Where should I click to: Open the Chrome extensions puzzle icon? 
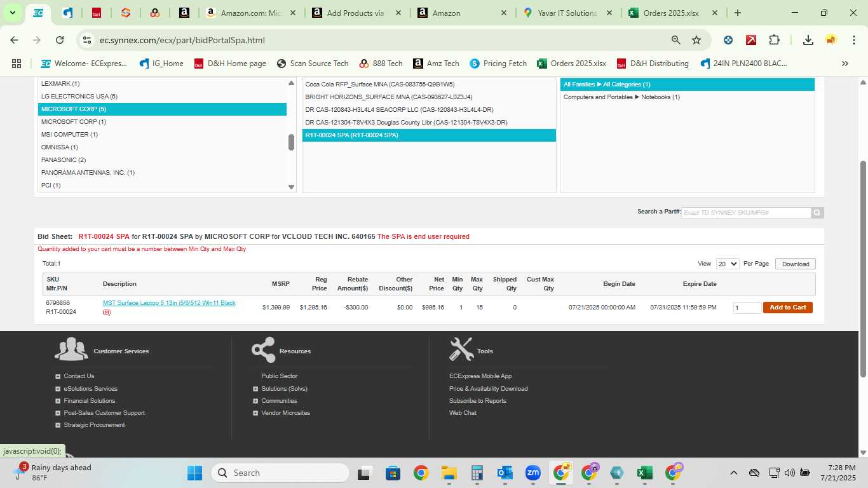point(774,40)
